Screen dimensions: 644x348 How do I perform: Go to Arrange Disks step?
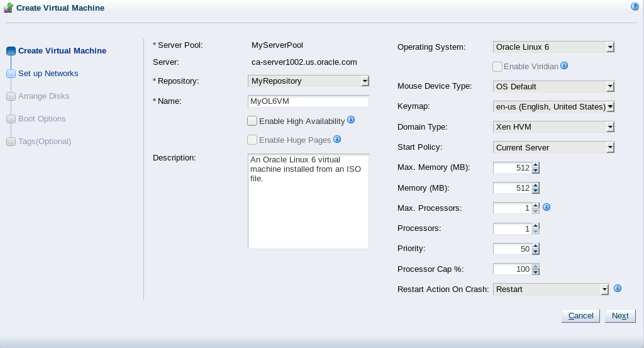43,96
